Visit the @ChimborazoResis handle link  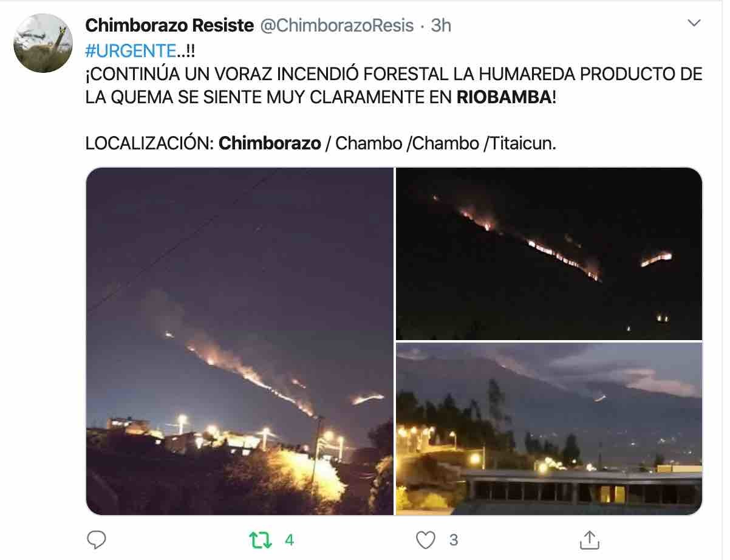[337, 26]
